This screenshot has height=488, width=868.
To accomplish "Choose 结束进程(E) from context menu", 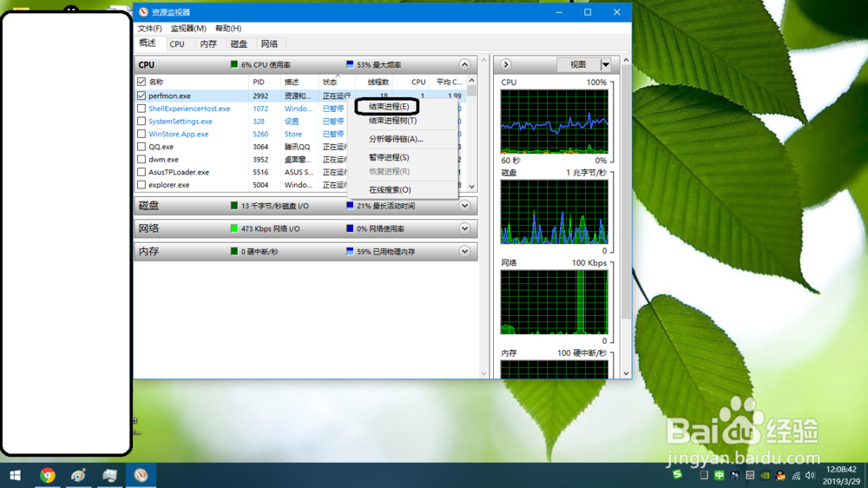I will [x=389, y=106].
